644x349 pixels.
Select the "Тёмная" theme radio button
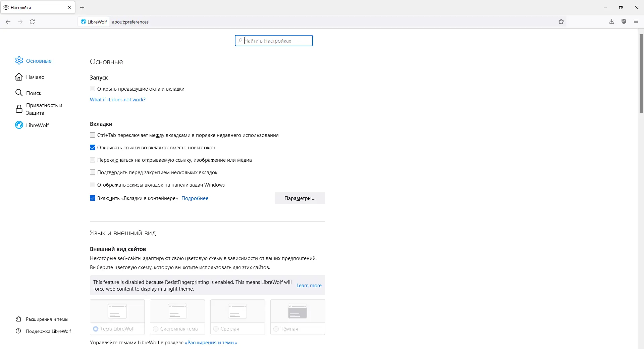point(276,329)
